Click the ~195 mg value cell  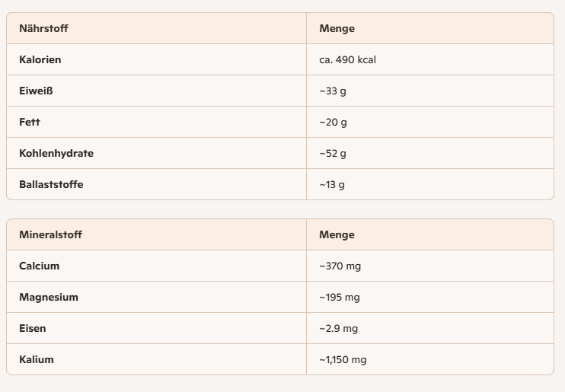click(x=340, y=297)
